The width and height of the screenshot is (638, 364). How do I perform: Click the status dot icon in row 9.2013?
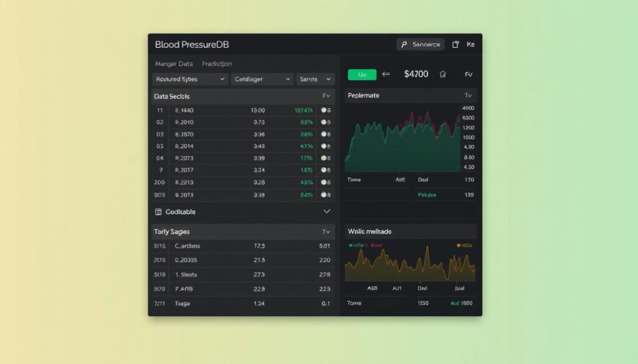click(324, 194)
